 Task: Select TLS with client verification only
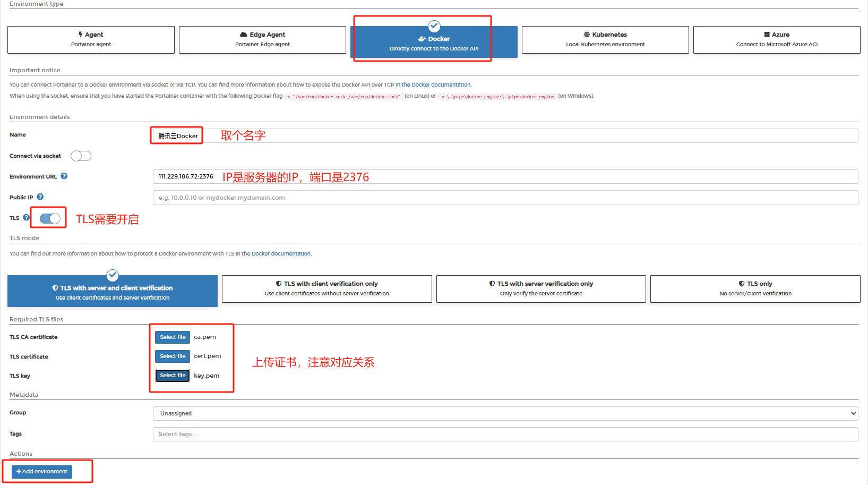point(326,289)
